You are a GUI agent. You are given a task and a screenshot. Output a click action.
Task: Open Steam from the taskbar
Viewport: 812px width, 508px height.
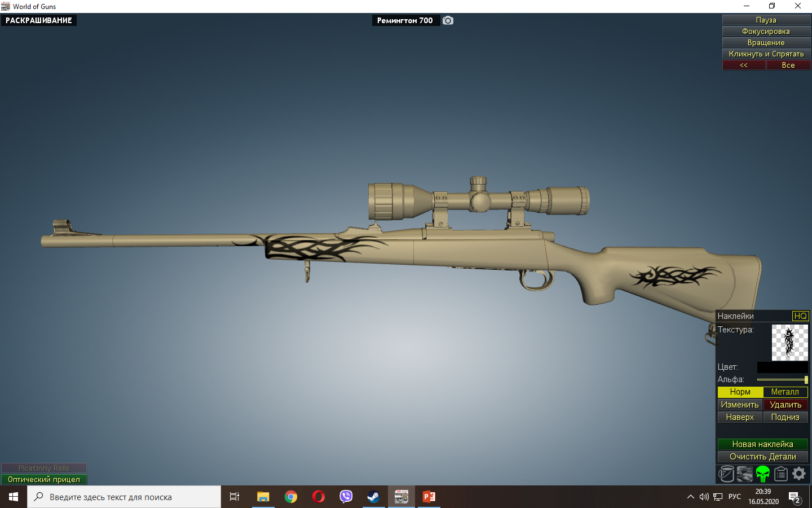[x=373, y=497]
